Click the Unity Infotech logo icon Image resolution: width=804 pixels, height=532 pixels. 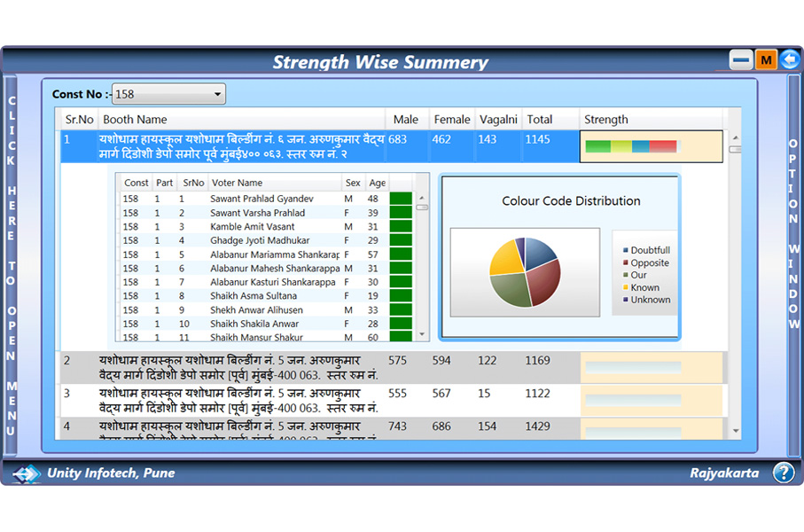click(x=27, y=473)
